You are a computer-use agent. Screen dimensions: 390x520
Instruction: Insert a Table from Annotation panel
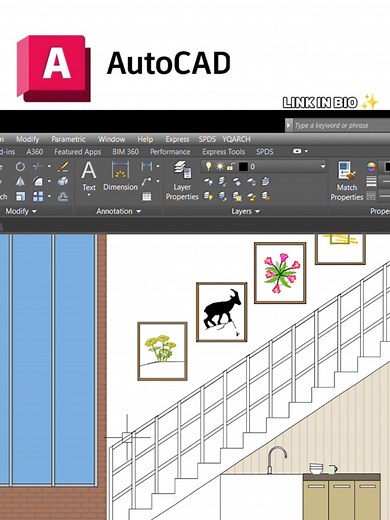(x=146, y=196)
